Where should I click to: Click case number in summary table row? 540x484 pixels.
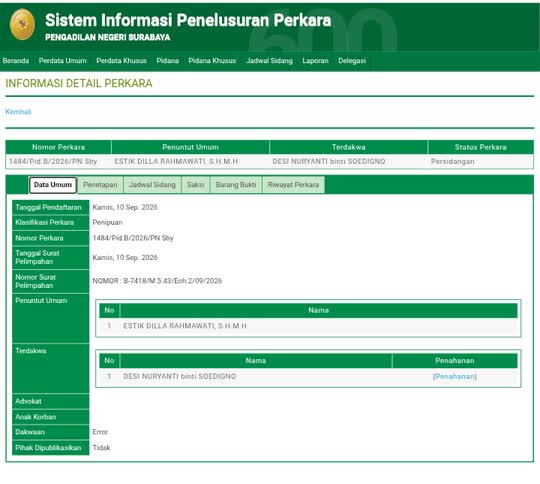53,162
